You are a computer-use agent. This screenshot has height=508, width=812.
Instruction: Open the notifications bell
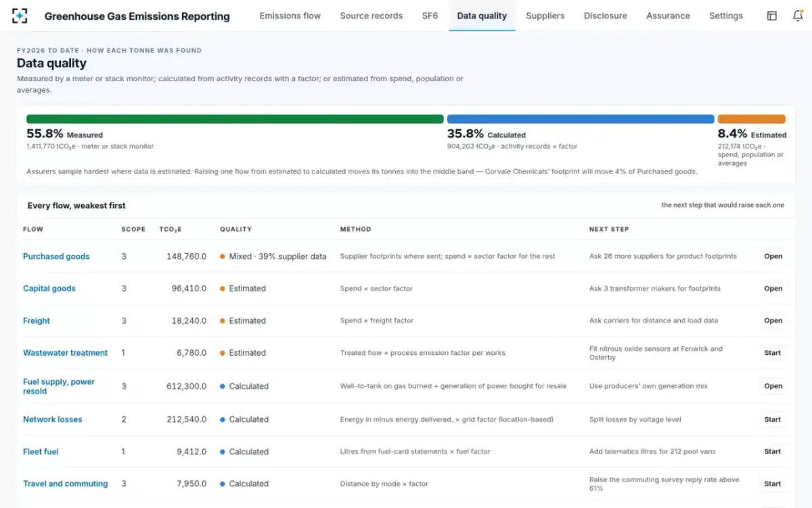(798, 16)
